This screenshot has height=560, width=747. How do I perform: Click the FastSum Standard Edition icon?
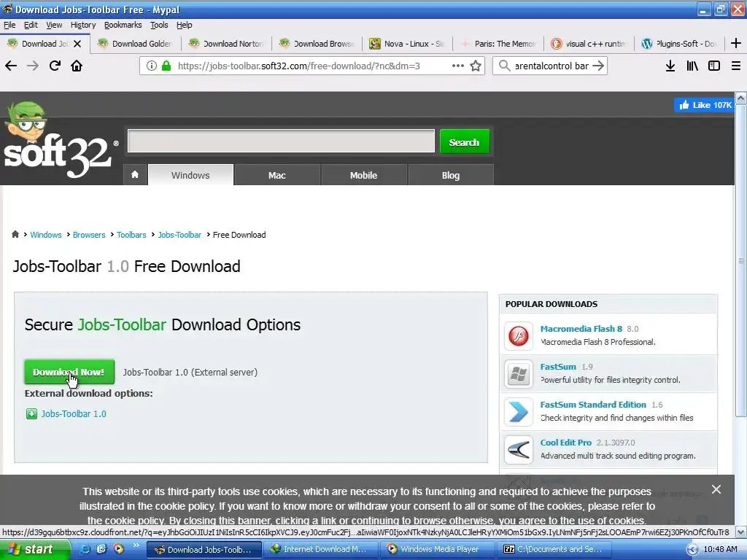tap(519, 412)
